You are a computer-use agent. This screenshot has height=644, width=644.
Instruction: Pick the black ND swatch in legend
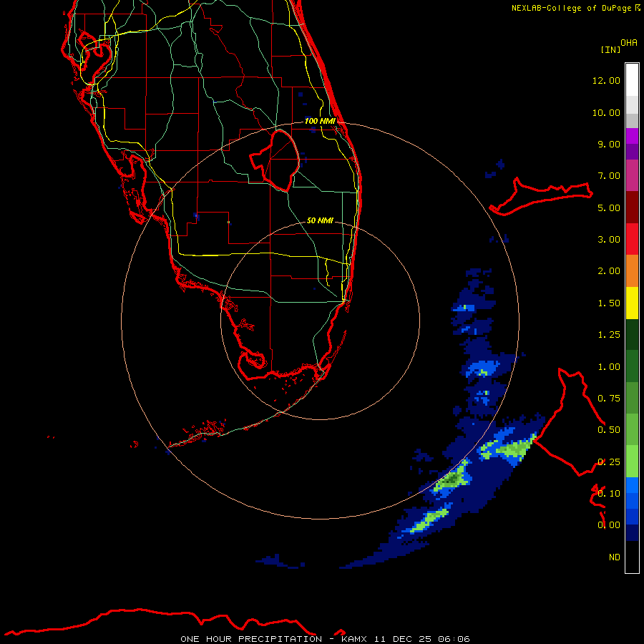tap(632, 557)
